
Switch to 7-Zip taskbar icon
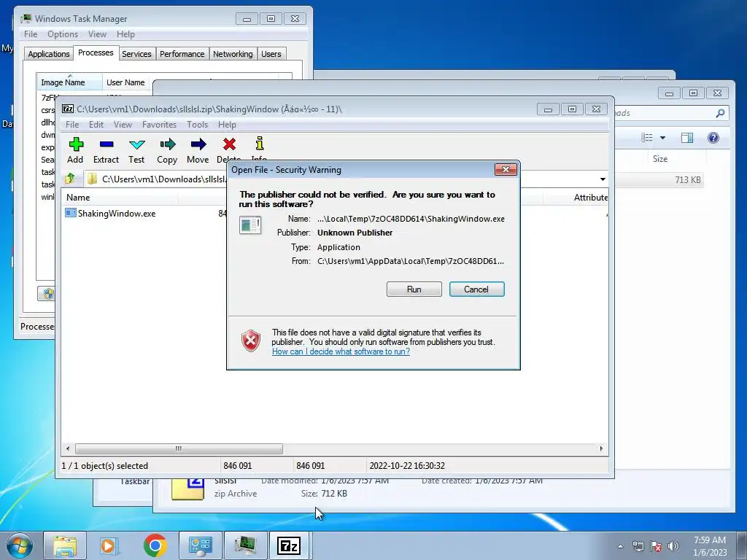click(290, 545)
